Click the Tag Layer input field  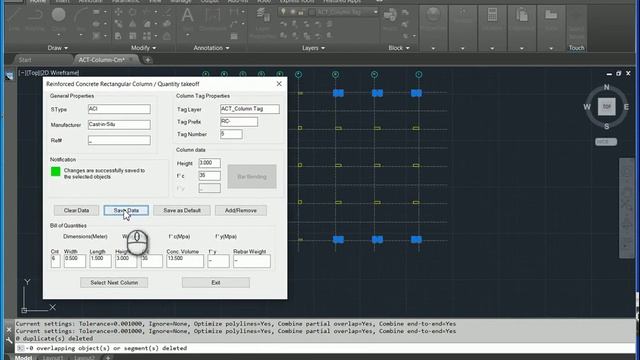(250, 109)
